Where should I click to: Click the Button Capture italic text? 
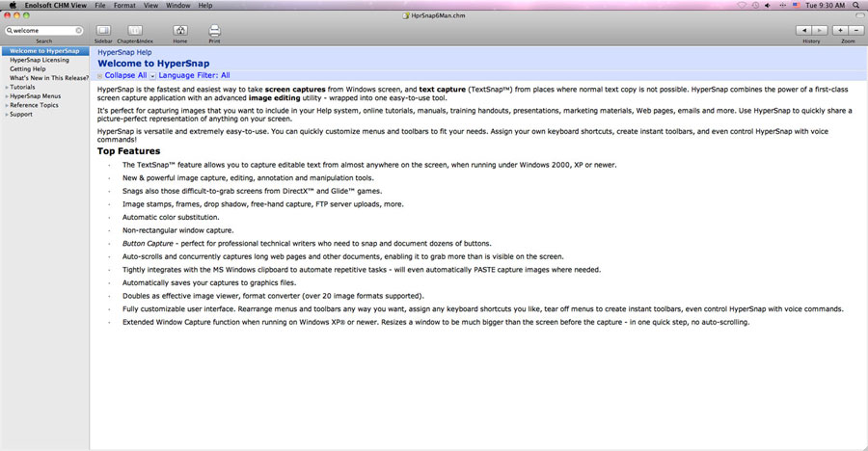coord(148,244)
